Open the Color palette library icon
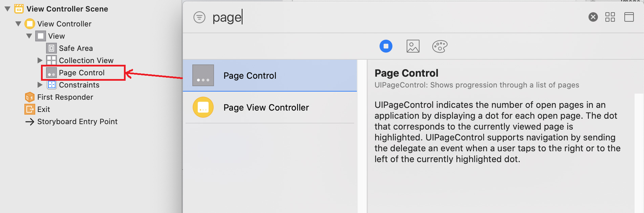 pyautogui.click(x=439, y=46)
